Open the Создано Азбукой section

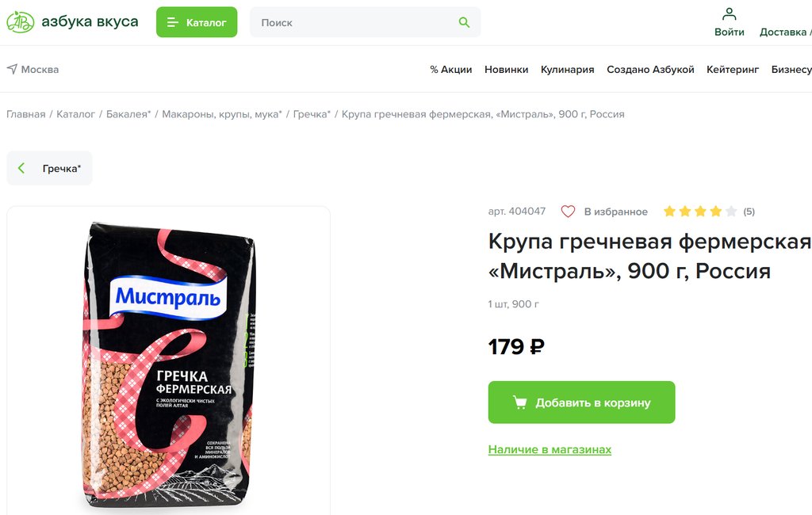pyautogui.click(x=650, y=70)
